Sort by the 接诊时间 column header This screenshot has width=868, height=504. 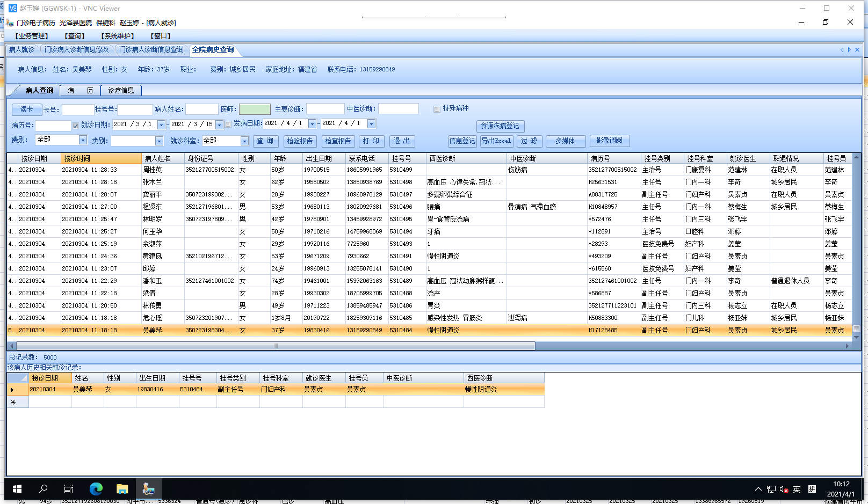(101, 158)
